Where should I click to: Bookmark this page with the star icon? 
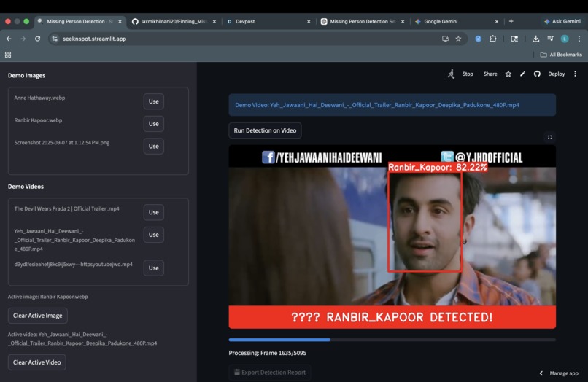[x=458, y=39]
